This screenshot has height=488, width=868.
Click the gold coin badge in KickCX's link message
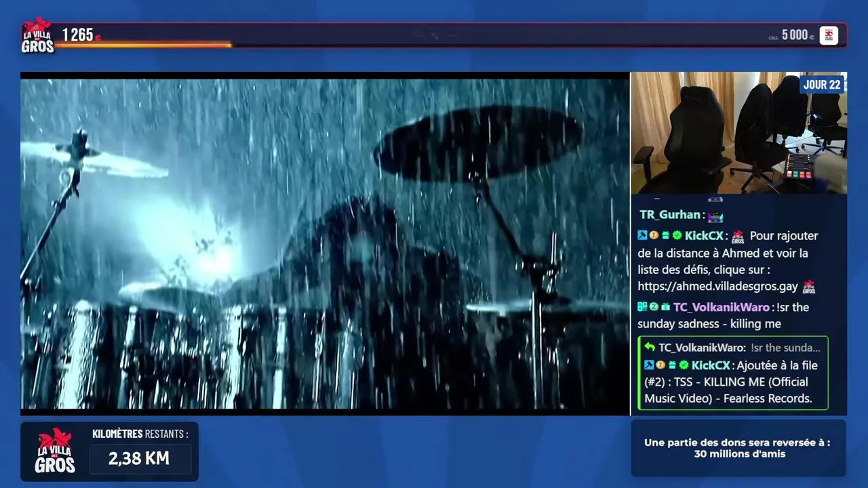click(x=654, y=236)
